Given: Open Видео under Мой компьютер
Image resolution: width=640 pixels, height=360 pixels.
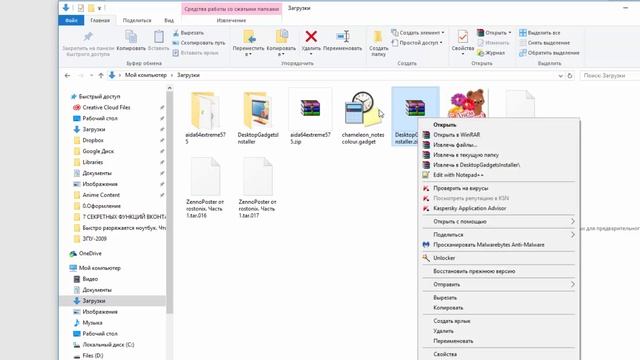Looking at the screenshot, I should pos(90,279).
